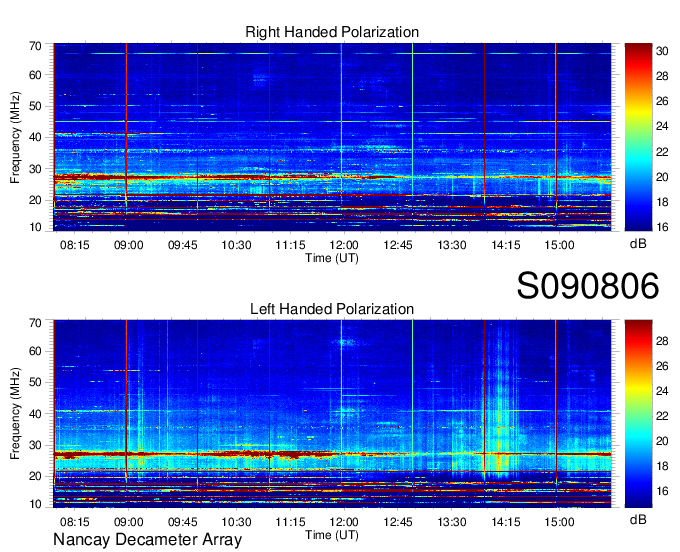Click the 08:15 time tick on Right Handed plot

coord(75,245)
